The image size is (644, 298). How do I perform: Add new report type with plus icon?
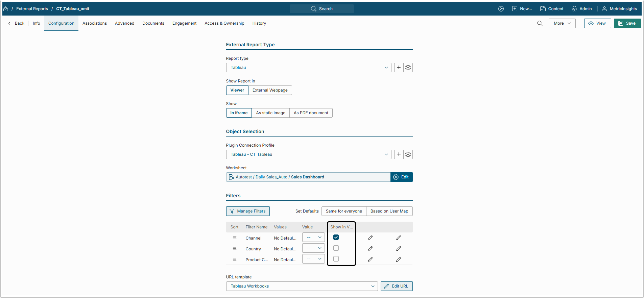point(399,68)
